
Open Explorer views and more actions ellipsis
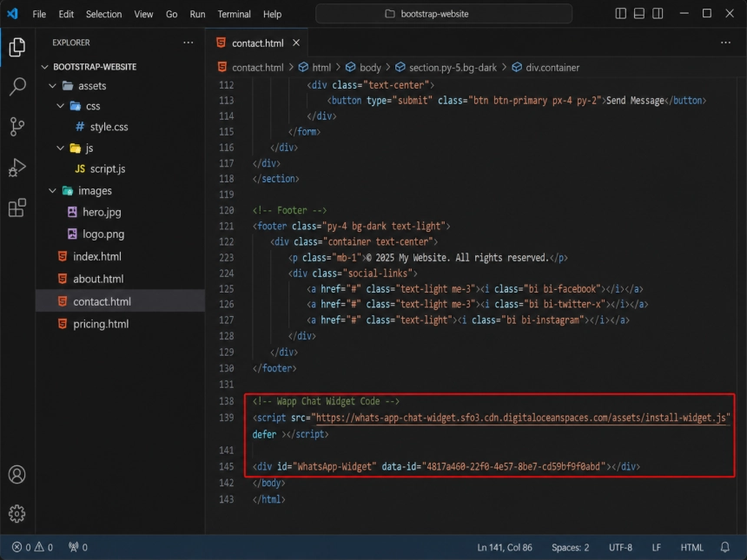(x=188, y=43)
